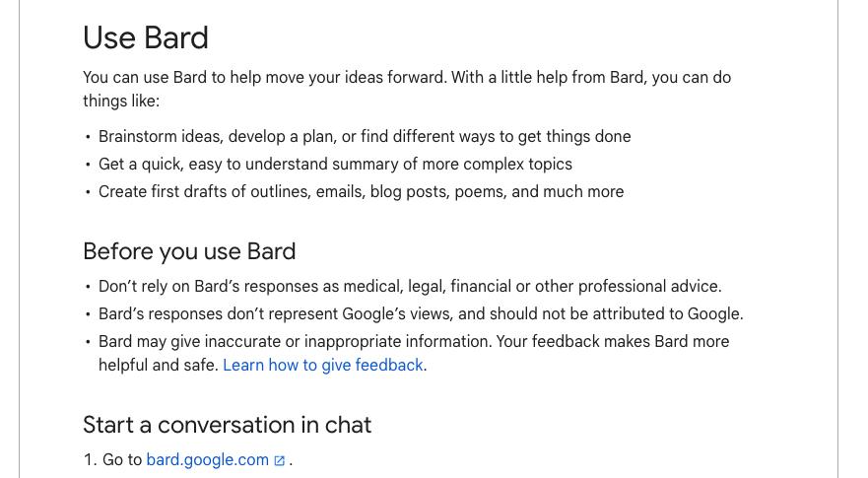Click the 'things like:' line of intro text
The height and width of the screenshot is (478, 868).
tap(121, 101)
